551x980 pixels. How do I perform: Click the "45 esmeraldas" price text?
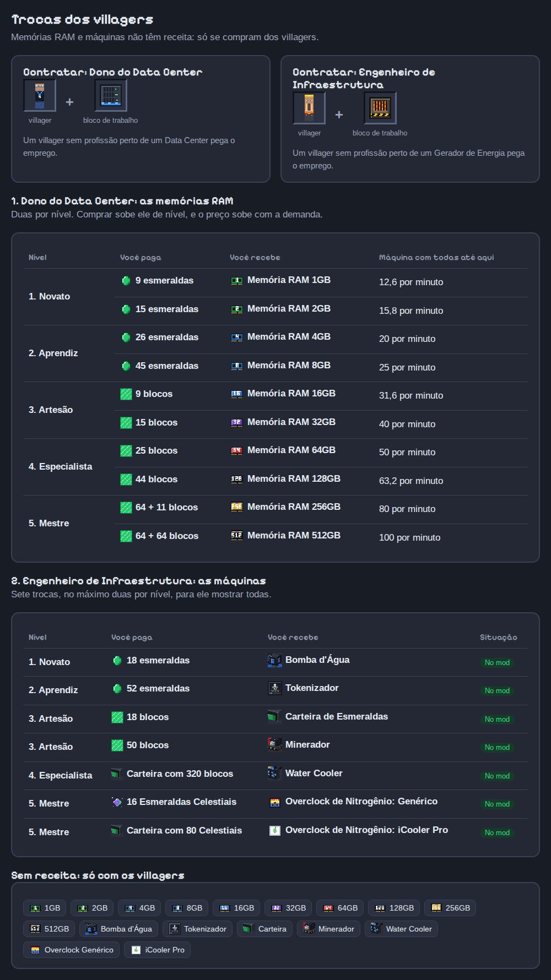167,366
